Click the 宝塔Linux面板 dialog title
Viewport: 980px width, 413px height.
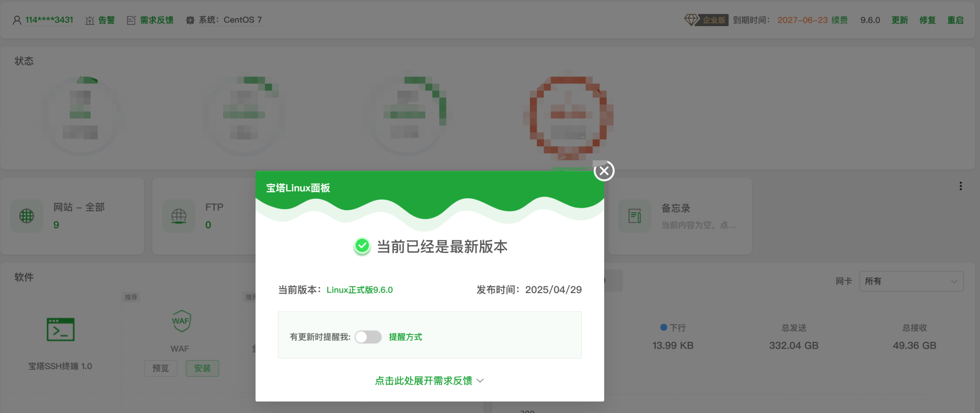(298, 188)
